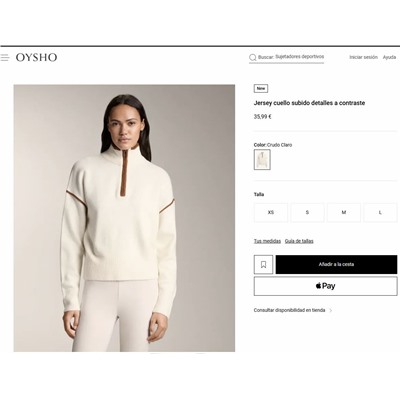
Task: Click the New badge label
Action: click(261, 88)
